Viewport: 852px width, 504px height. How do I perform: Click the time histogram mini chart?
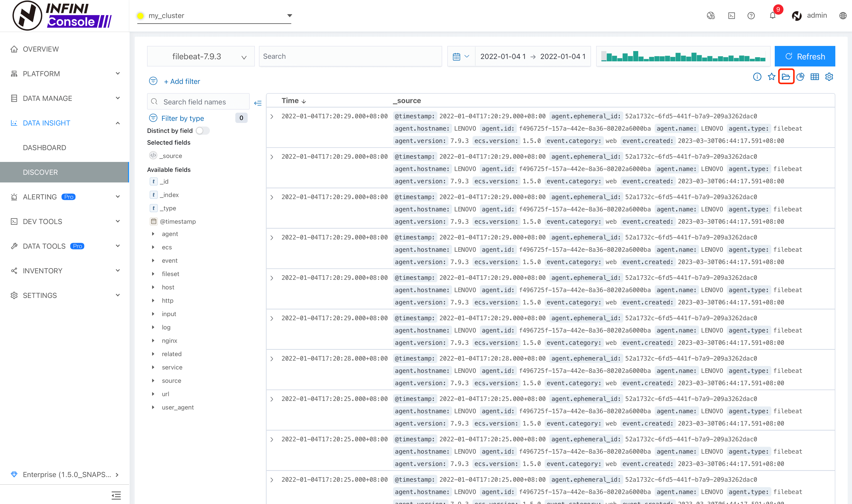pos(683,56)
